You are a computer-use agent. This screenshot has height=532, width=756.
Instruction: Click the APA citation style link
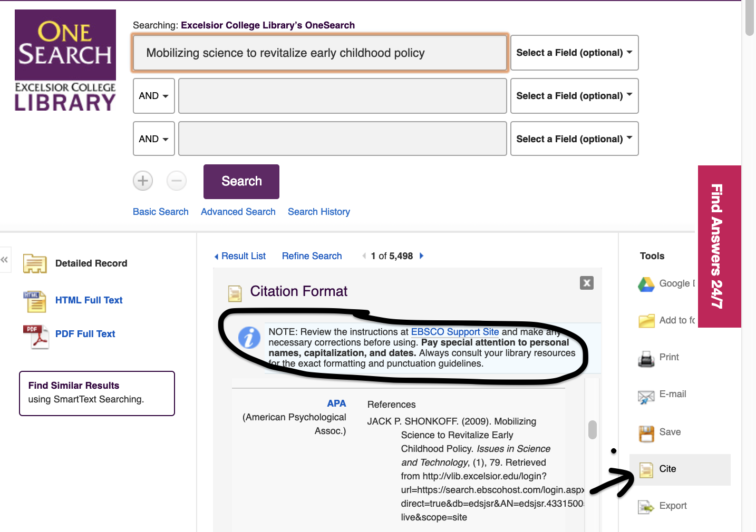[336, 403]
